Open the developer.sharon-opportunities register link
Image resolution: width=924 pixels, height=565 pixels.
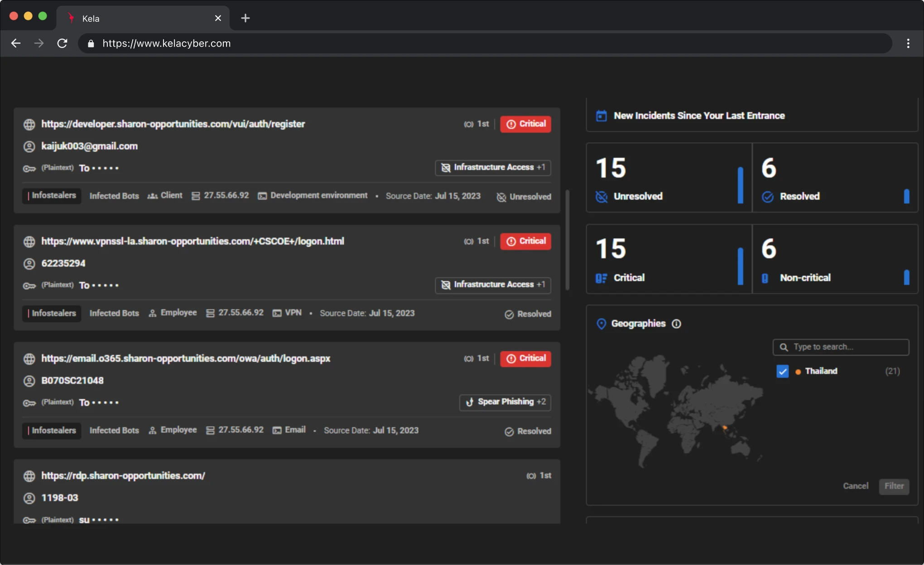click(173, 124)
